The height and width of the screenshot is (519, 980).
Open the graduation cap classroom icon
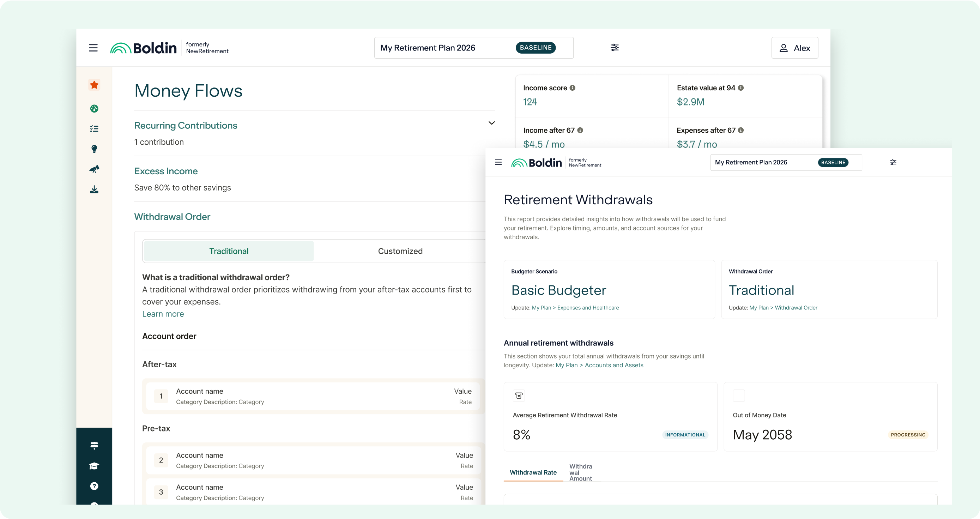click(x=94, y=466)
